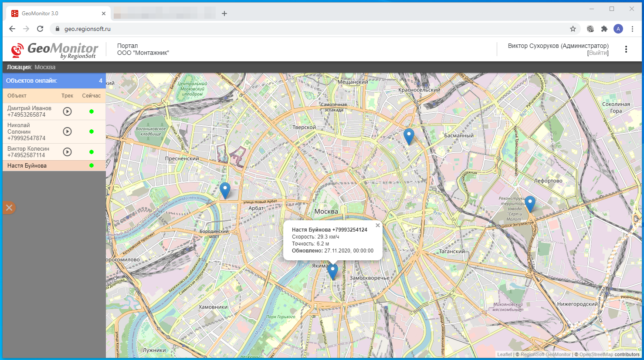The image size is (644, 360).
Task: Open Chrome extensions puzzle icon
Action: 604,29
